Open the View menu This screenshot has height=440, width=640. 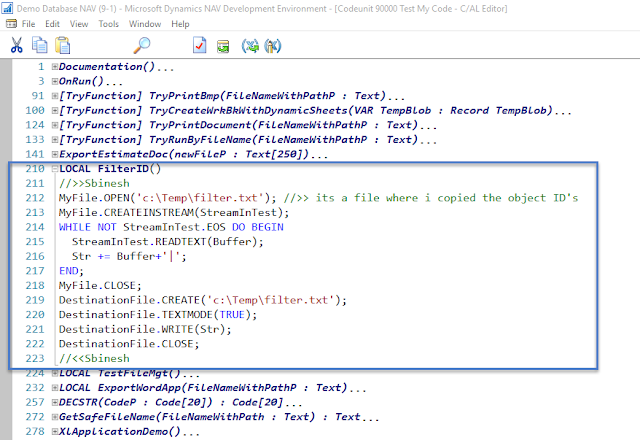click(79, 24)
